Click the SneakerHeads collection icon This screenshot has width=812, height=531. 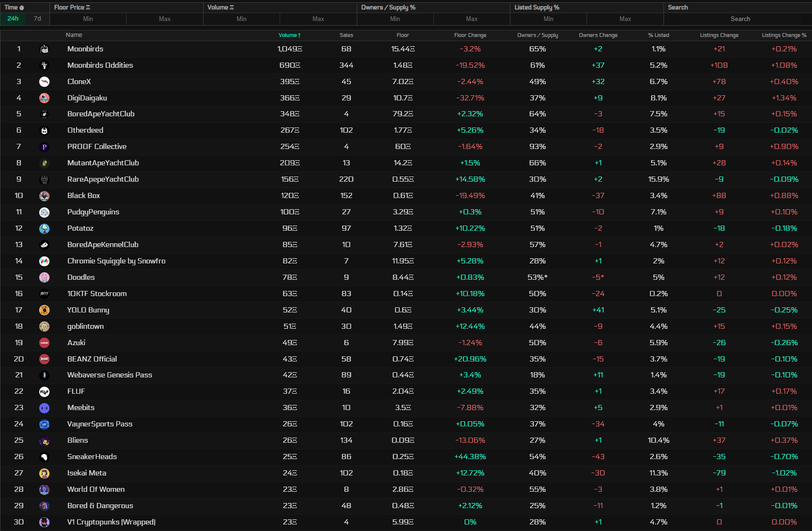point(44,457)
